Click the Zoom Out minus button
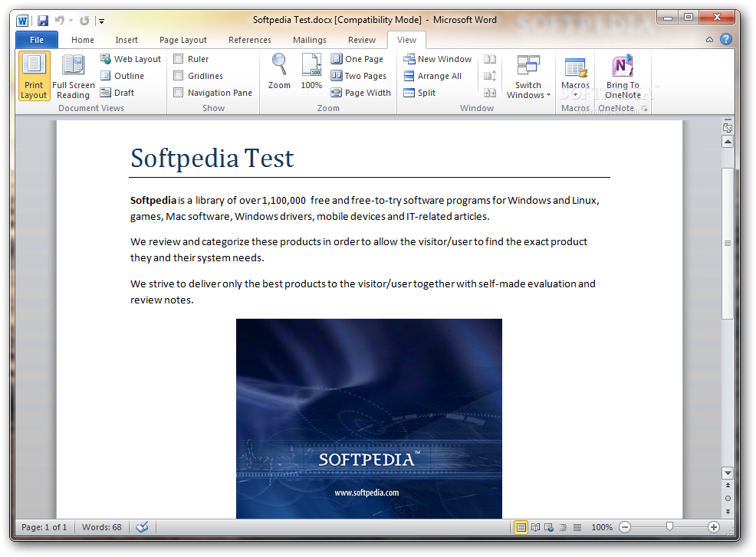The image size is (756, 557). (625, 528)
